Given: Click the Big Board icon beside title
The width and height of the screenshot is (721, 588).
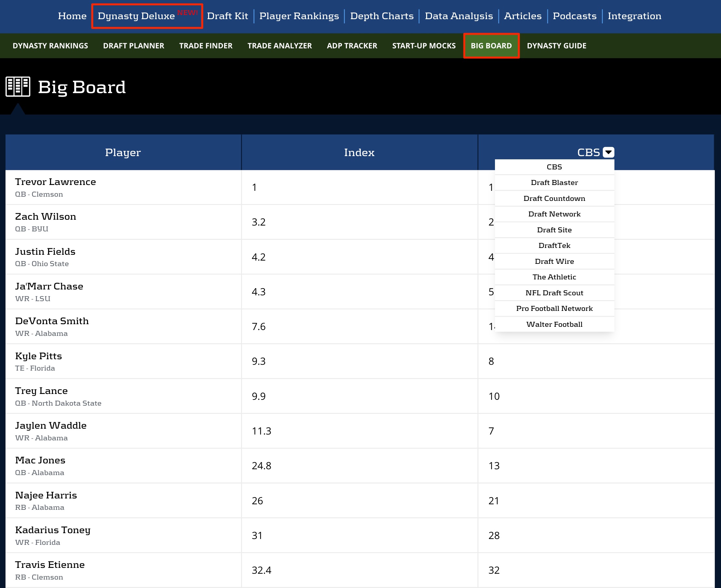Looking at the screenshot, I should click(18, 87).
